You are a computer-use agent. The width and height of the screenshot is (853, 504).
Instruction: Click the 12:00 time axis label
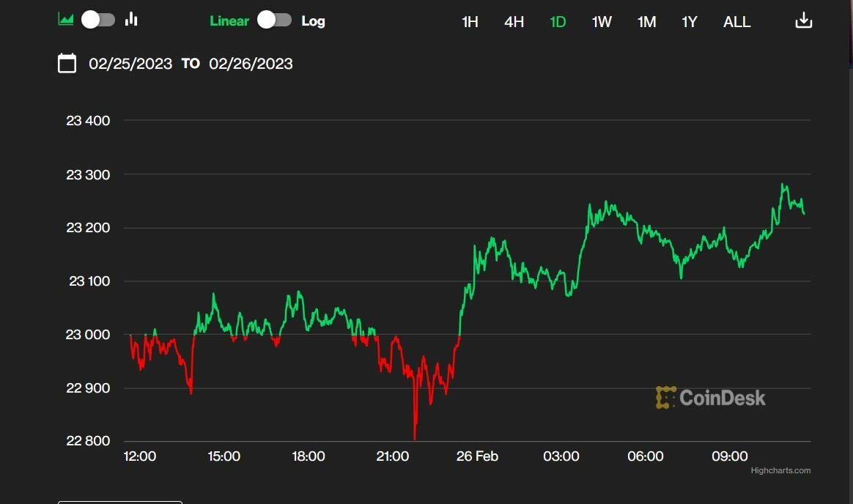140,456
